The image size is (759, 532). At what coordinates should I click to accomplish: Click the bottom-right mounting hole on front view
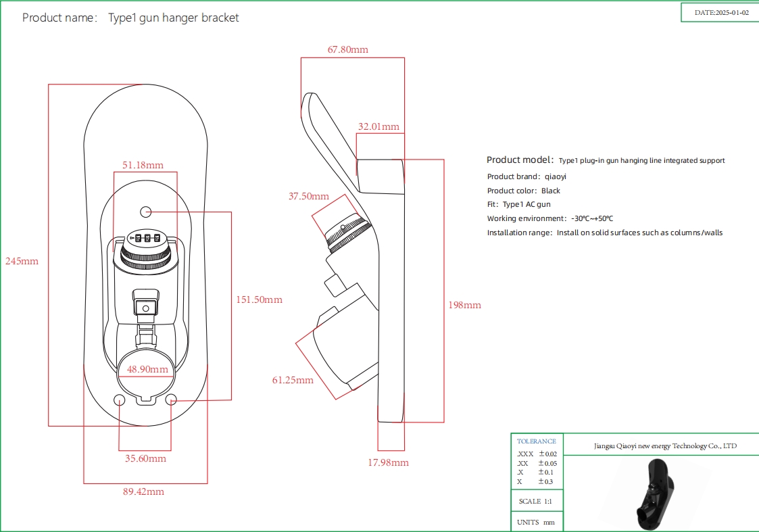pos(172,399)
